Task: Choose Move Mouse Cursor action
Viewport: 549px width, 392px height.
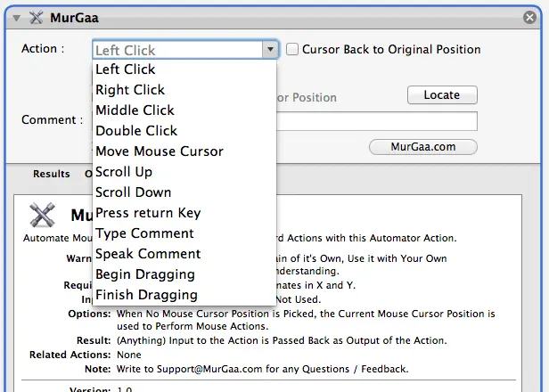Action: pyautogui.click(x=160, y=151)
